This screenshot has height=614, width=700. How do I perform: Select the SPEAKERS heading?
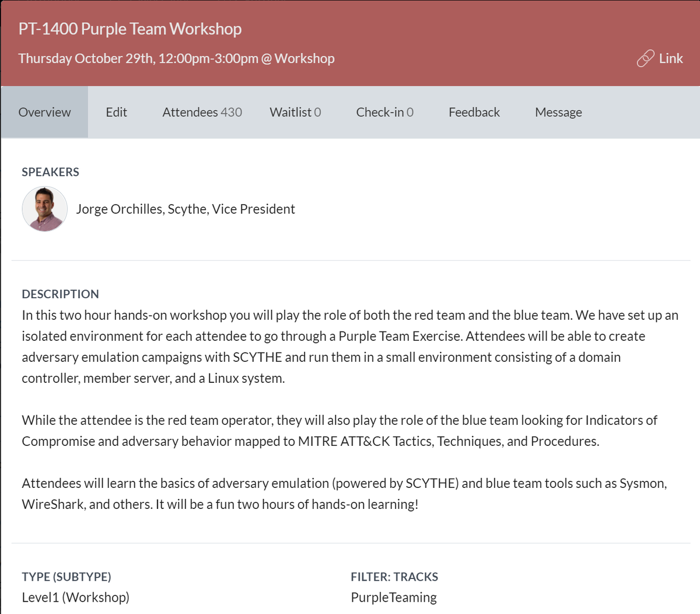point(50,172)
